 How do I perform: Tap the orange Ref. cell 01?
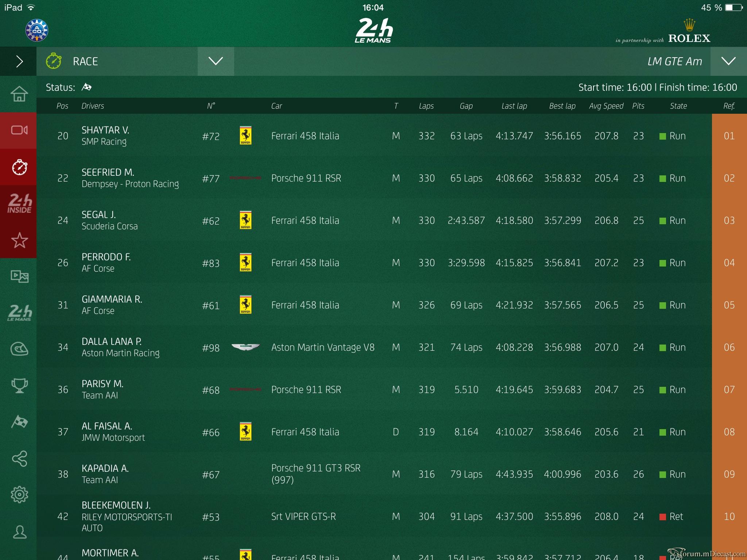(729, 136)
